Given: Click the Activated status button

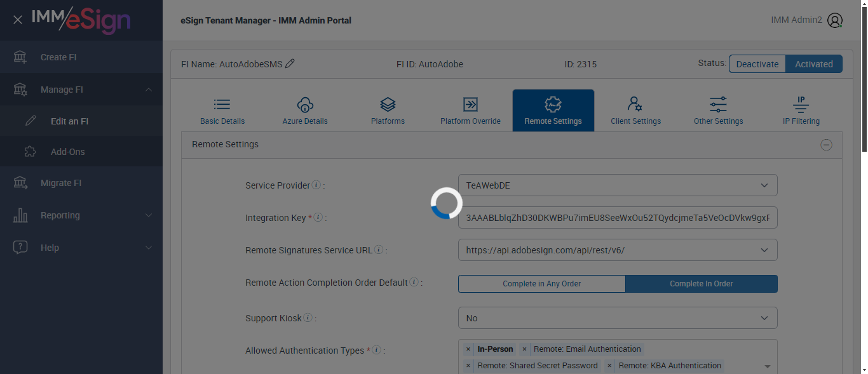Looking at the screenshot, I should point(814,64).
